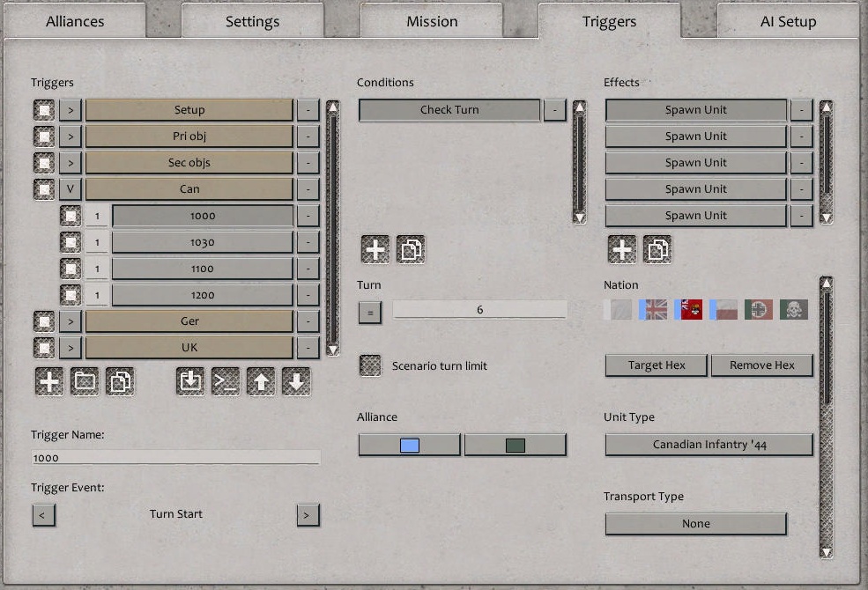Switch to the Mission tab
Image resolution: width=868 pixels, height=590 pixels.
(x=432, y=21)
